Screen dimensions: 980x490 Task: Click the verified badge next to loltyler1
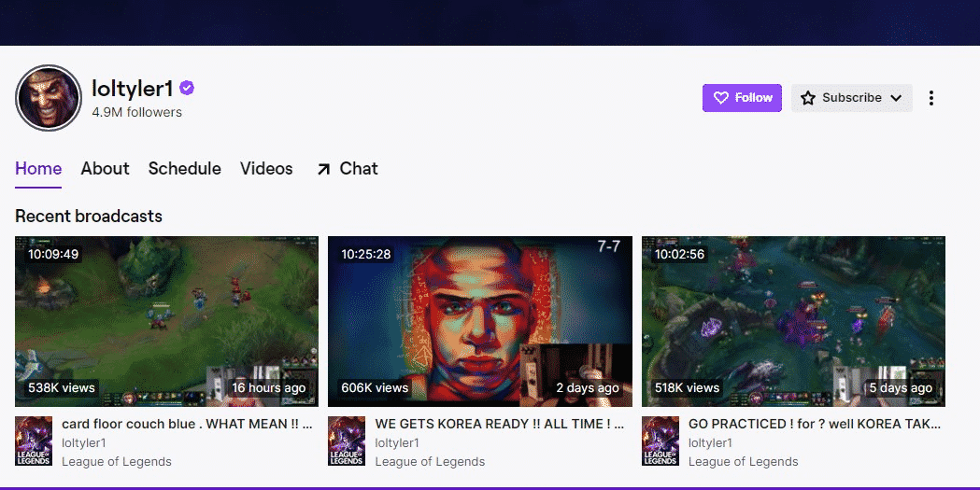(187, 88)
